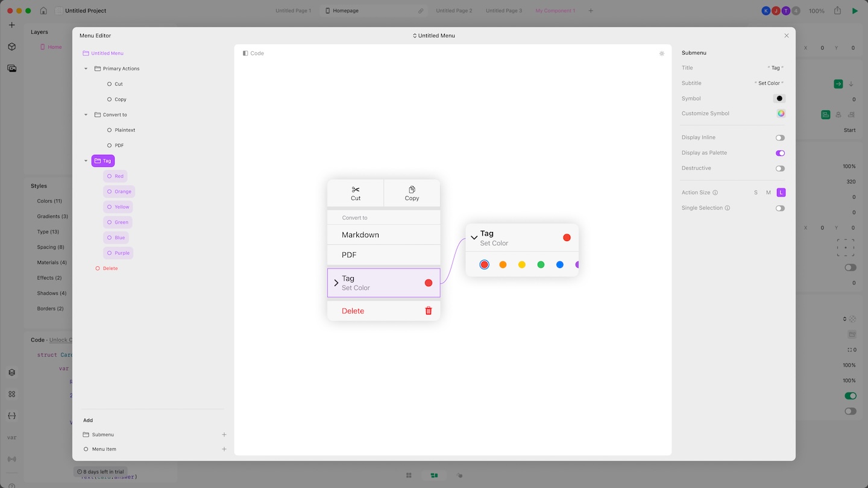Toggle the Display Inline switch
The width and height of the screenshot is (868, 488).
[x=780, y=138]
